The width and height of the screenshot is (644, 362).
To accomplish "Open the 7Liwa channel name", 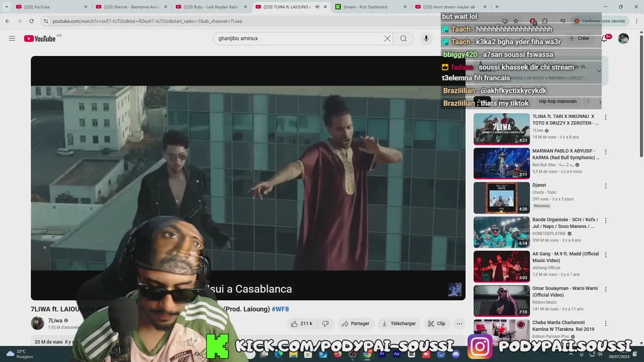I will [x=55, y=321].
